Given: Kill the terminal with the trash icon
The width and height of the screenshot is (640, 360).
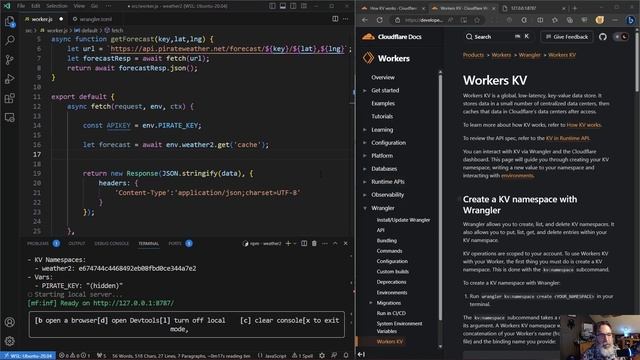Looking at the screenshot, I should (x=314, y=243).
